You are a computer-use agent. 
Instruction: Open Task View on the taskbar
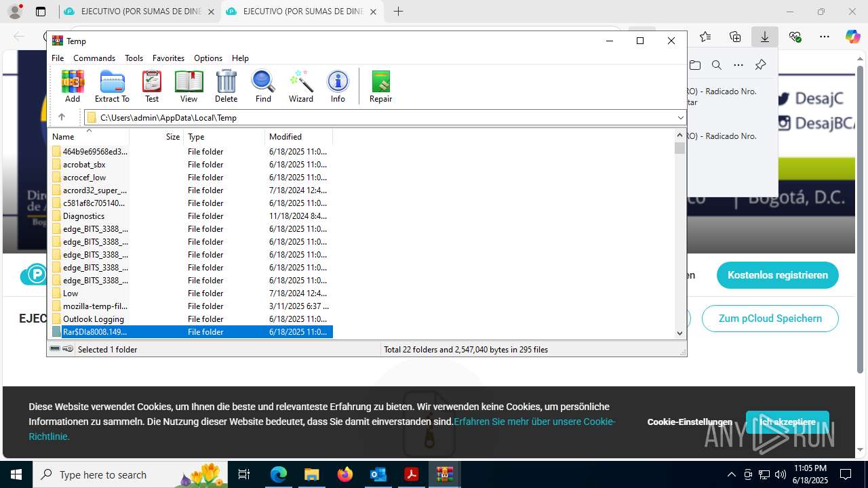point(245,474)
